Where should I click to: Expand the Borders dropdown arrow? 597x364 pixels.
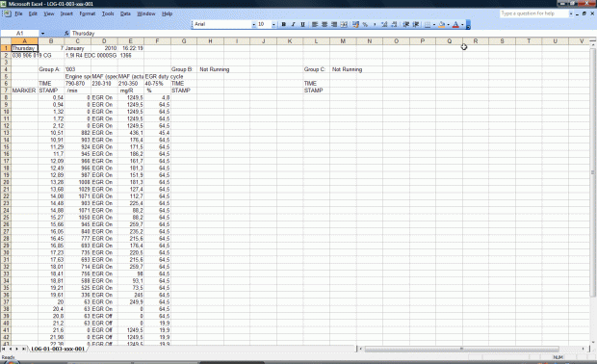point(434,24)
